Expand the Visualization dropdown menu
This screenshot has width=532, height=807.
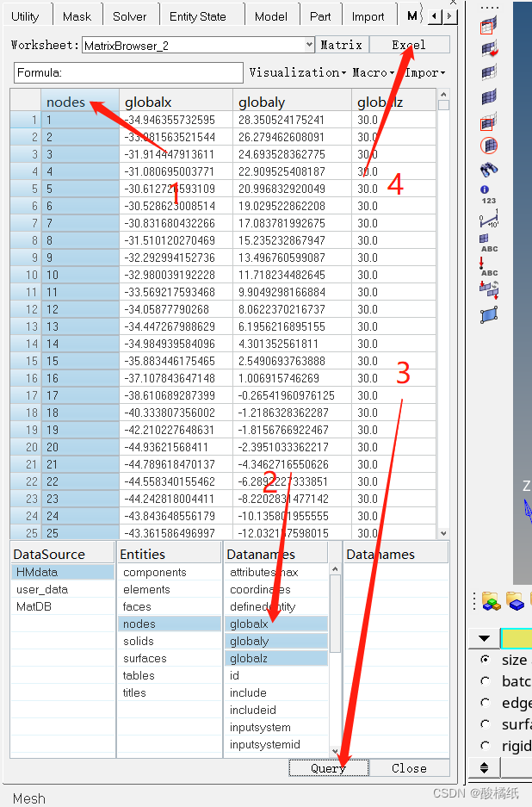(x=297, y=72)
